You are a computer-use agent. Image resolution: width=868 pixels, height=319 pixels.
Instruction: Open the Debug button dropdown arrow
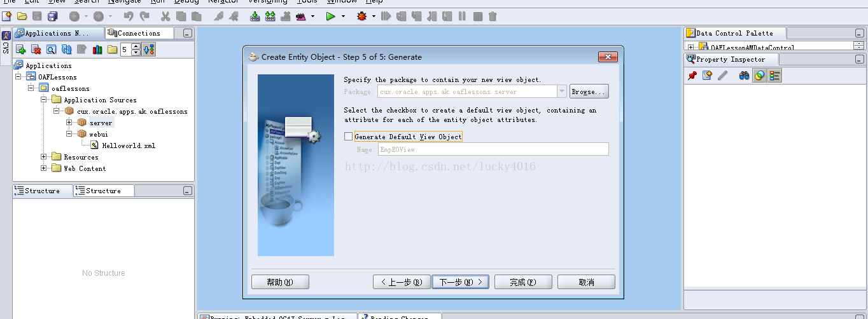[x=374, y=16]
